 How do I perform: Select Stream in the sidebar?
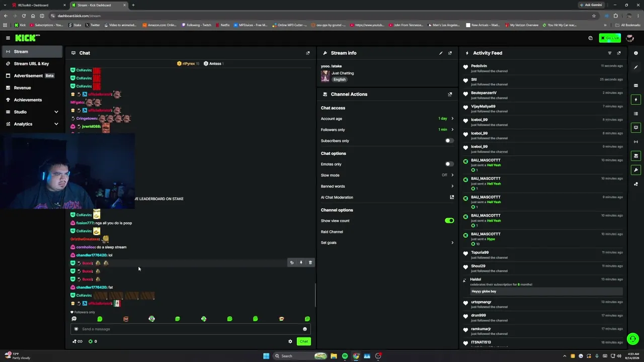point(32,51)
